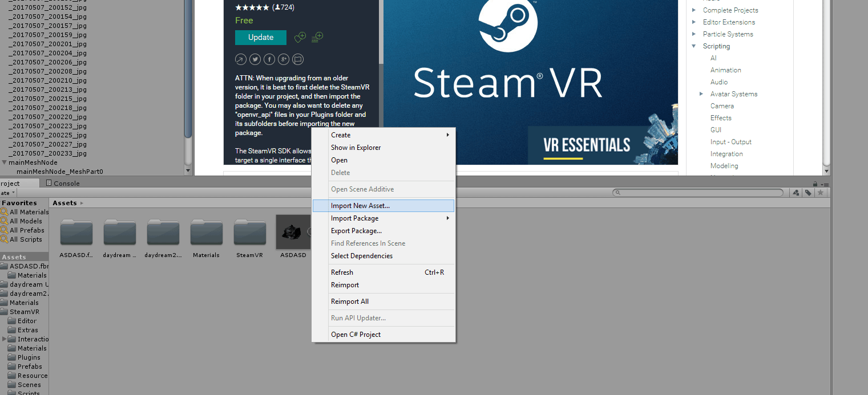Viewport: 868px width, 395px height.
Task: Expand the Avatar Systems subcategory
Action: (x=701, y=94)
